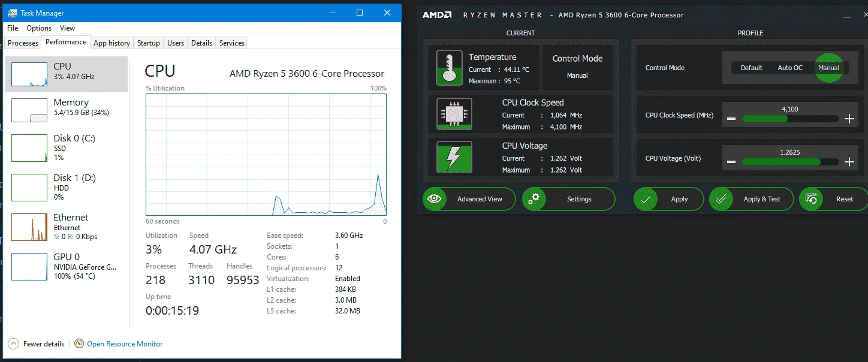Click the Reset icon in Ryzen Master
The height and width of the screenshot is (362, 868).
pyautogui.click(x=811, y=199)
